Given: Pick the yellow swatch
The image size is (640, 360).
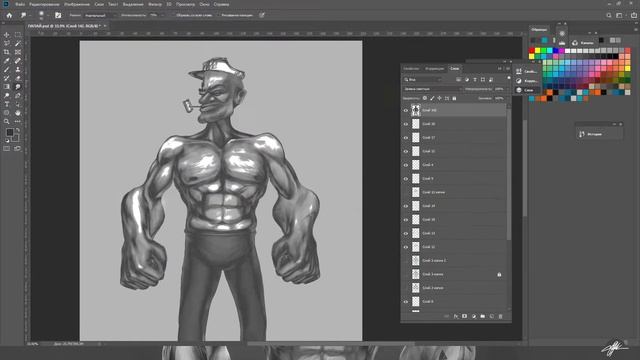Looking at the screenshot, I should [538, 51].
